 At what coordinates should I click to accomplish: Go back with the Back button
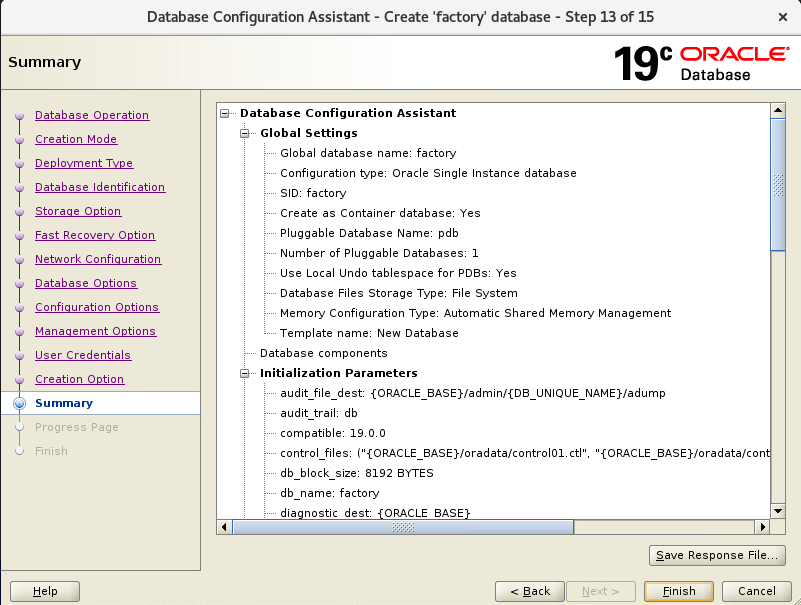tap(530, 591)
